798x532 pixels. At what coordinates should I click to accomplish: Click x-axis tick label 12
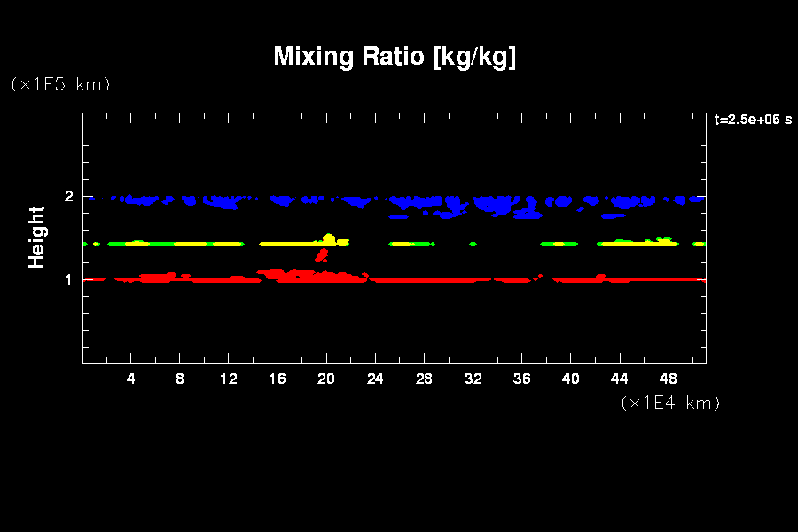[229, 379]
